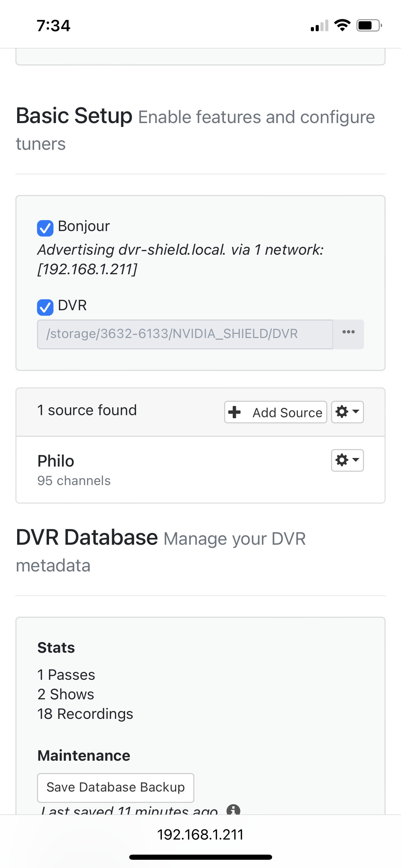The image size is (401, 868).
Task: Tap the 95 channels text under Philo
Action: pyautogui.click(x=74, y=481)
